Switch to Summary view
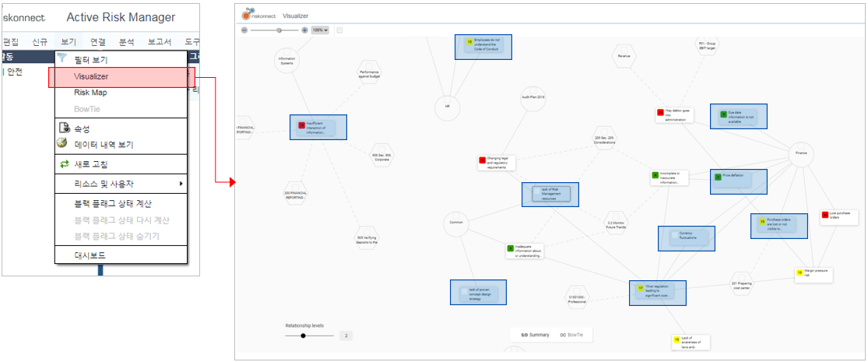The width and height of the screenshot is (868, 362). click(536, 335)
